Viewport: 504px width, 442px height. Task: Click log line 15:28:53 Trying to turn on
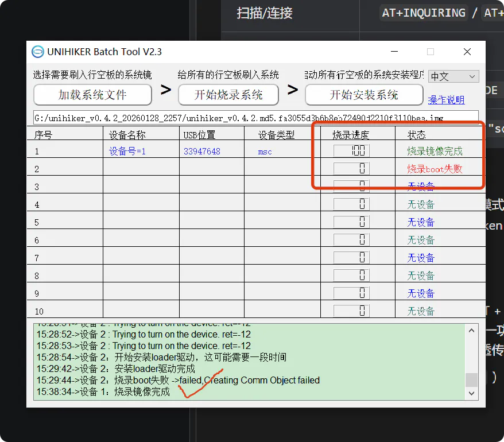[144, 346]
